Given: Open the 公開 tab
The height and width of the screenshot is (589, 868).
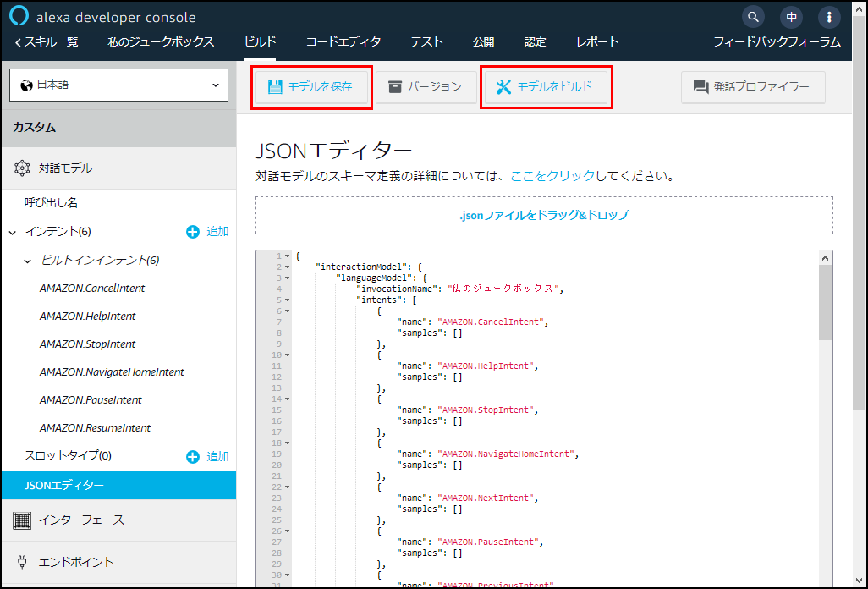Looking at the screenshot, I should tap(483, 42).
